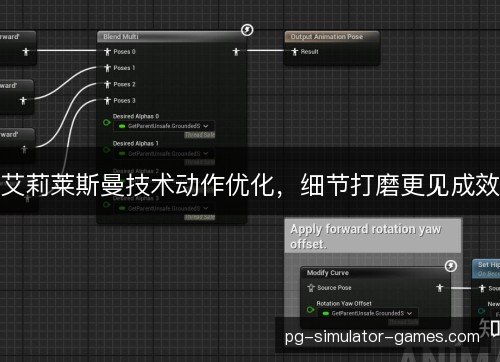This screenshot has width=500, height=362.
Task: Click the input pose pin on Set Hip node
Action: (482, 288)
